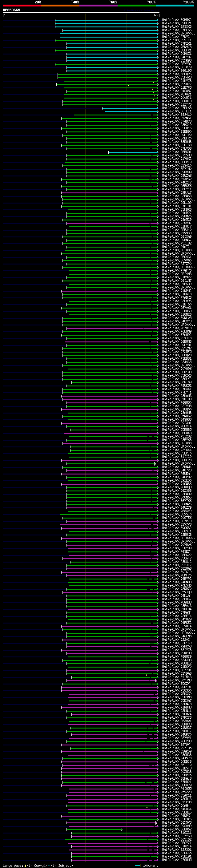Click the green ~80% identity legend segment
The height and width of the screenshot is (868, 197).
(x=137, y=6)
